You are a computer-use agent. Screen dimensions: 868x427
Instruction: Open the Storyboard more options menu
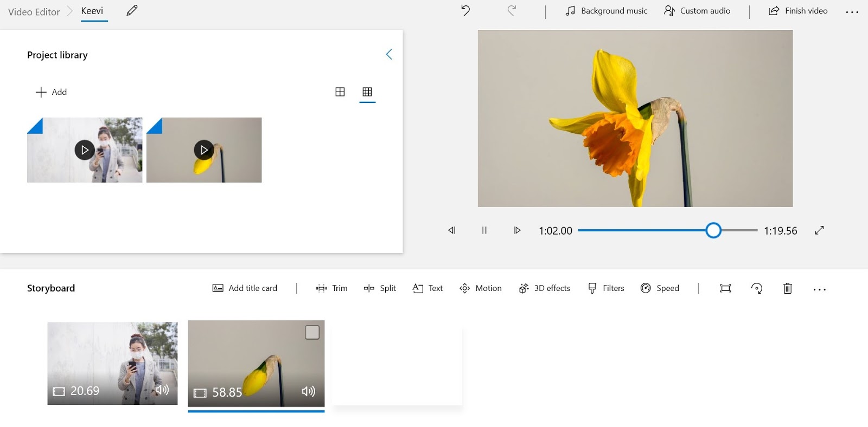pyautogui.click(x=819, y=289)
